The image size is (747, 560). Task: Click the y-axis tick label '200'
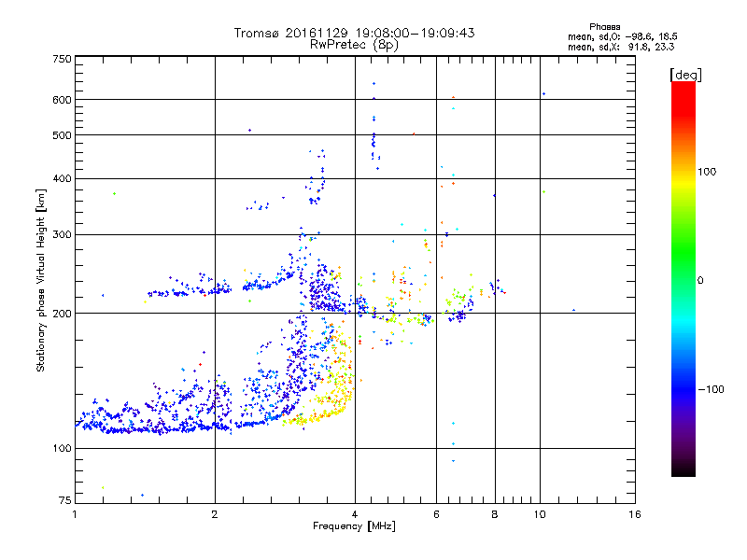62,314
